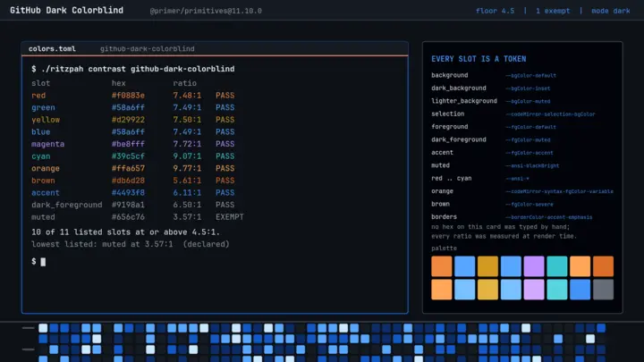Click the 'hex' column header
644x362 pixels.
pyautogui.click(x=119, y=83)
